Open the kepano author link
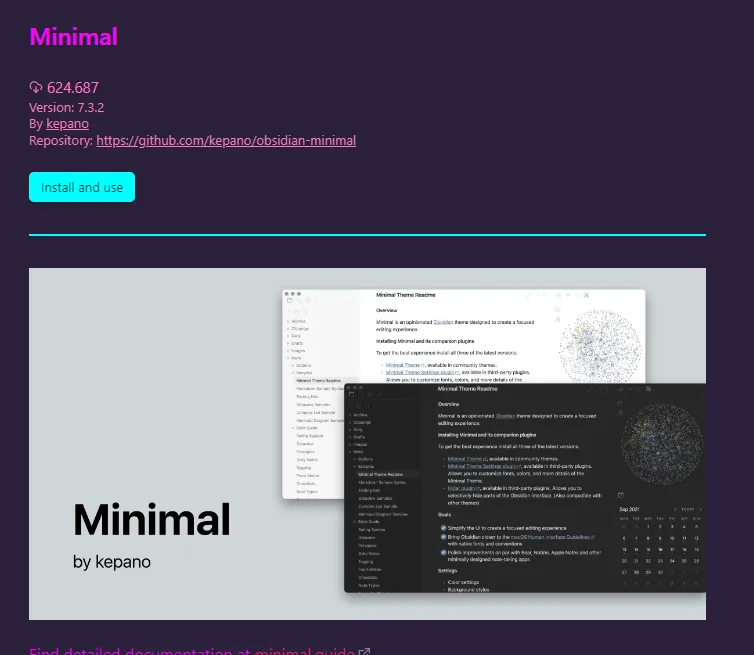Viewport: 754px width, 655px height. click(x=67, y=124)
